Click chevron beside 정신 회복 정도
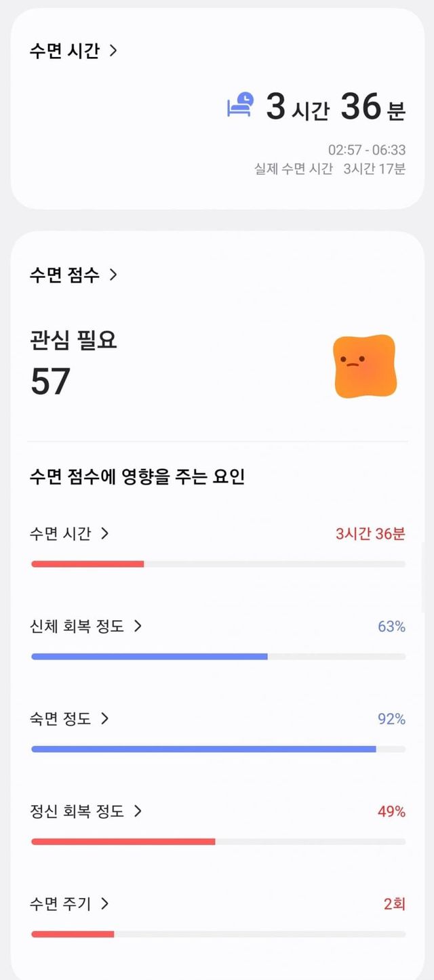Viewport: 434px width, 980px height. pyautogui.click(x=138, y=811)
